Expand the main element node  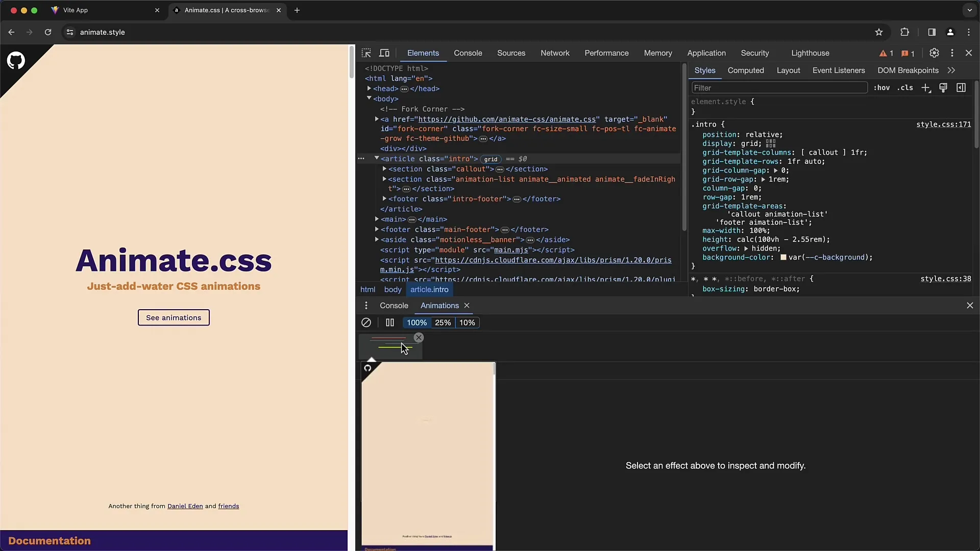pyautogui.click(x=376, y=219)
